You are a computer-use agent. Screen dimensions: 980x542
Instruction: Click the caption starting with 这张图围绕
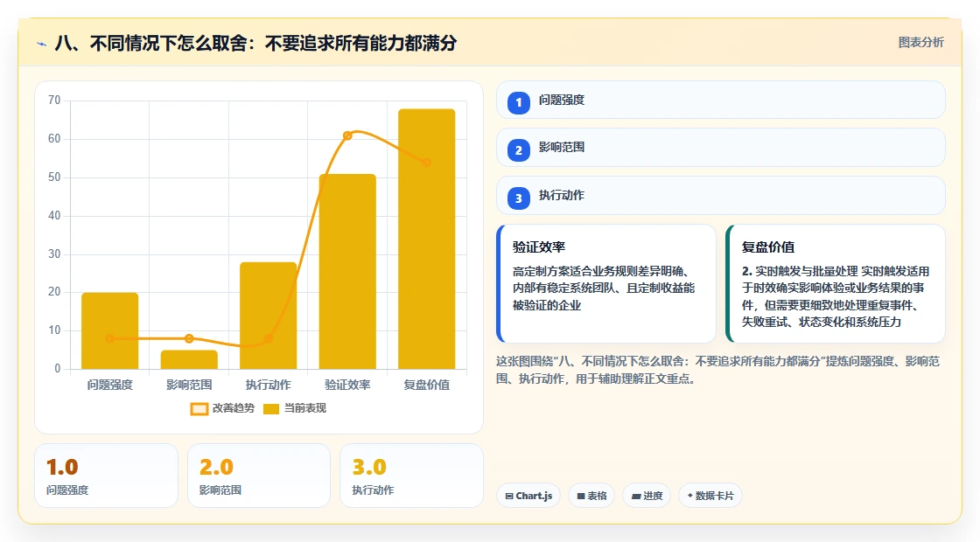point(718,370)
